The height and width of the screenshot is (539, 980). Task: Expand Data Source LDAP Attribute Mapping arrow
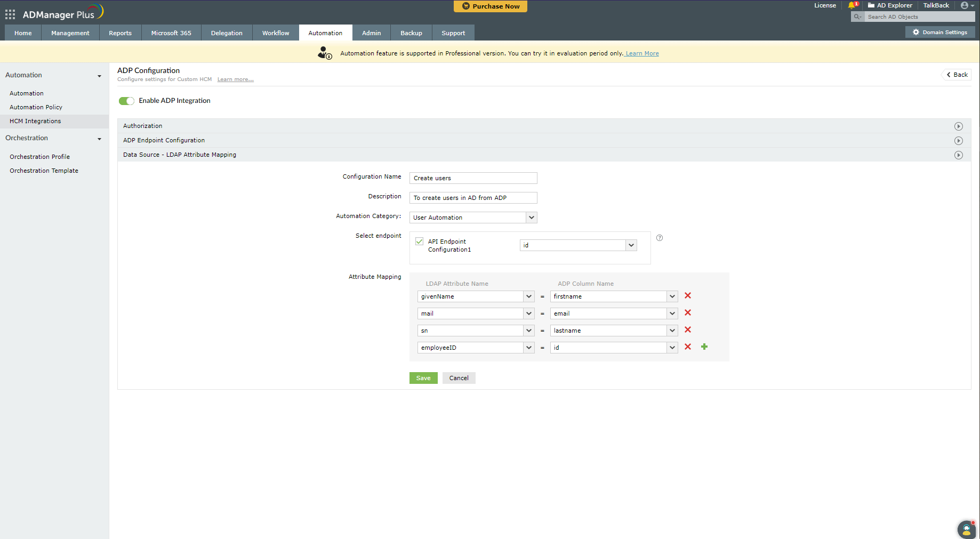958,155
